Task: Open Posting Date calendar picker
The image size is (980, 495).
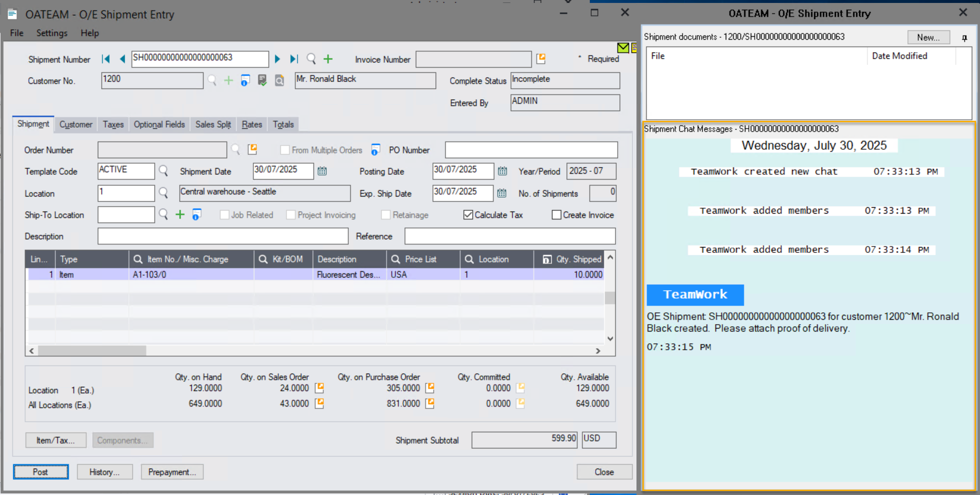Action: (x=502, y=171)
